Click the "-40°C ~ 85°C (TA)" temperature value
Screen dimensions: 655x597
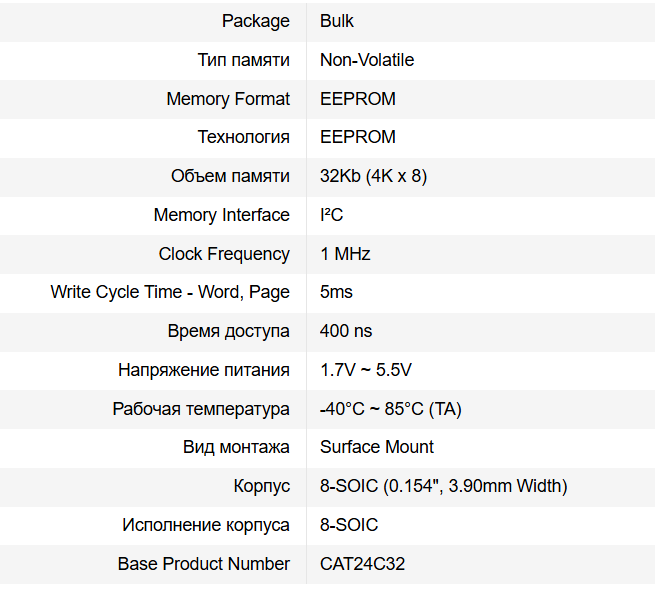pos(391,409)
